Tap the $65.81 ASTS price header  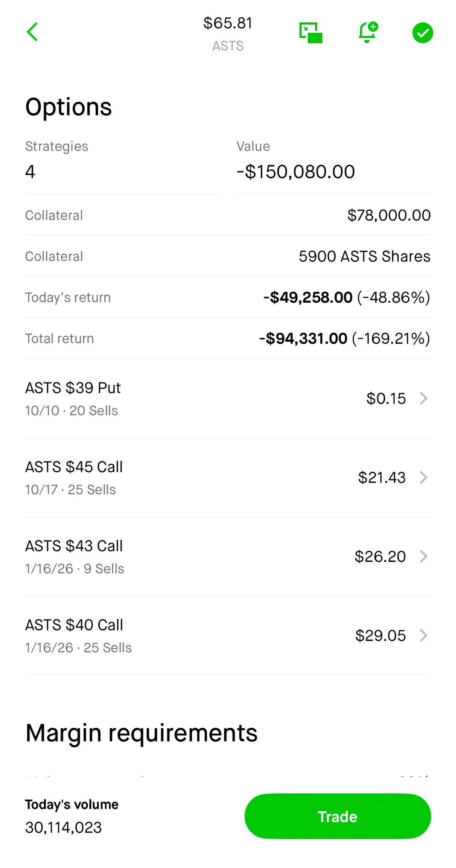click(x=228, y=33)
